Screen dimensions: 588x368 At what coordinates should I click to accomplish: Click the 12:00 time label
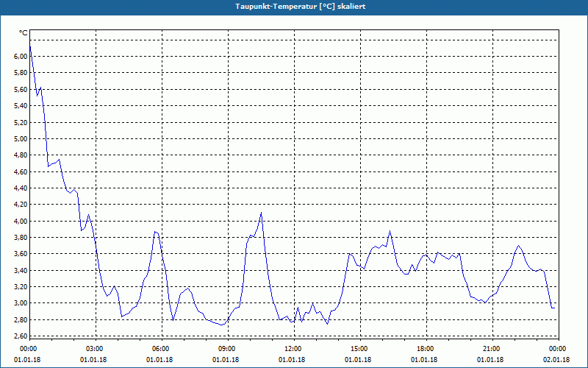(x=292, y=349)
